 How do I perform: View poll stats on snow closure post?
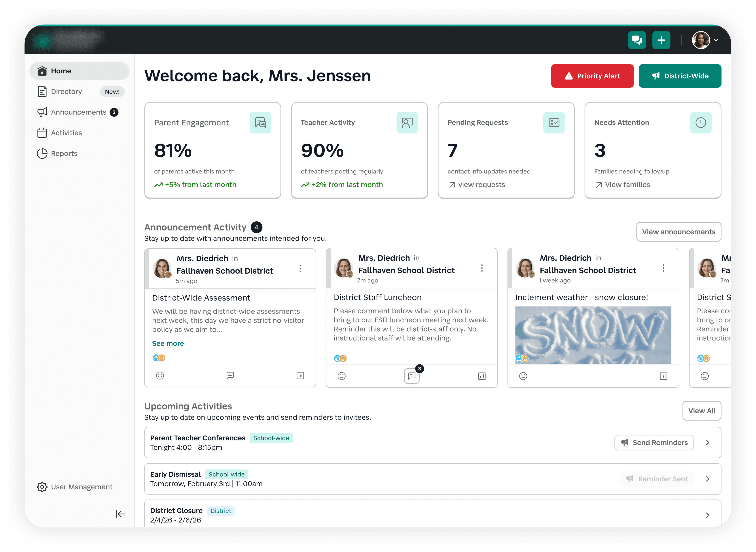point(663,376)
